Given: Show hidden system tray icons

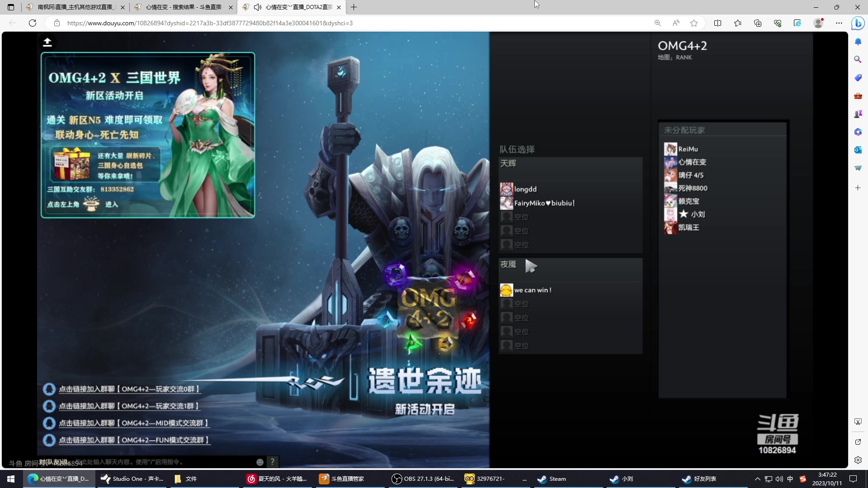Looking at the screenshot, I should [x=758, y=479].
